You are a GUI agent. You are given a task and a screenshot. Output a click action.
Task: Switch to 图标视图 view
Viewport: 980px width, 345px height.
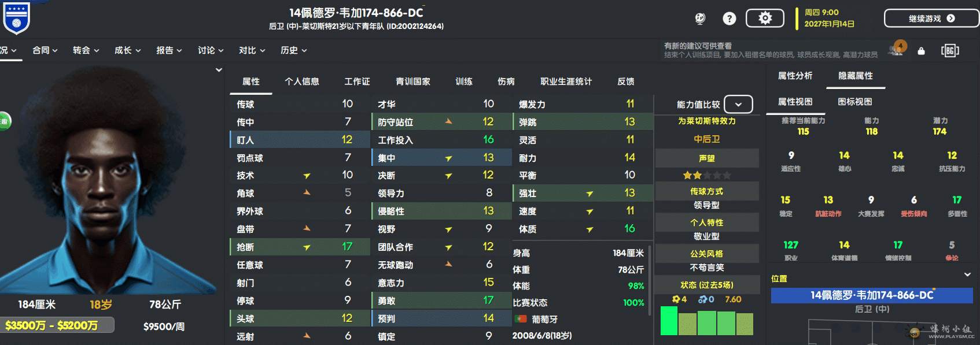854,102
